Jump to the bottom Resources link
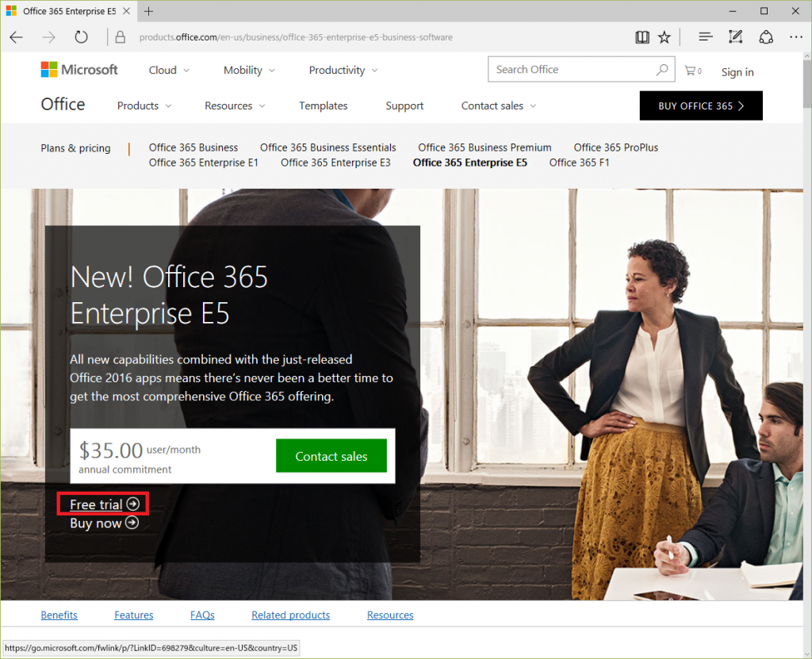The width and height of the screenshot is (812, 659). click(x=390, y=615)
